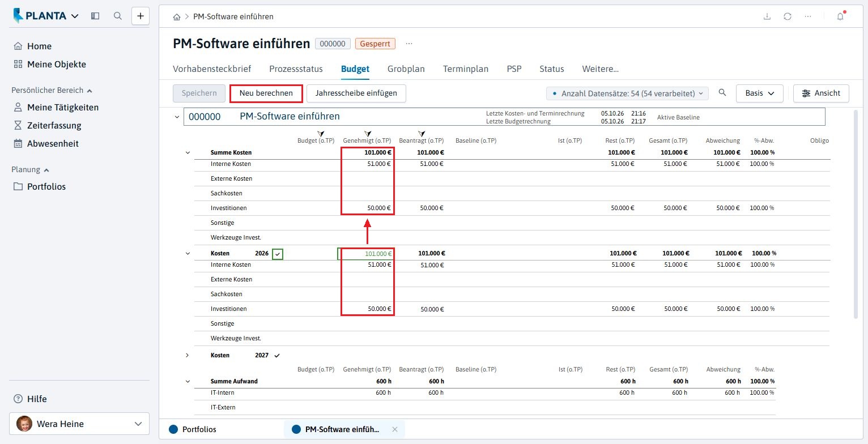The width and height of the screenshot is (868, 444).
Task: Click the Speichern button
Action: (x=199, y=93)
